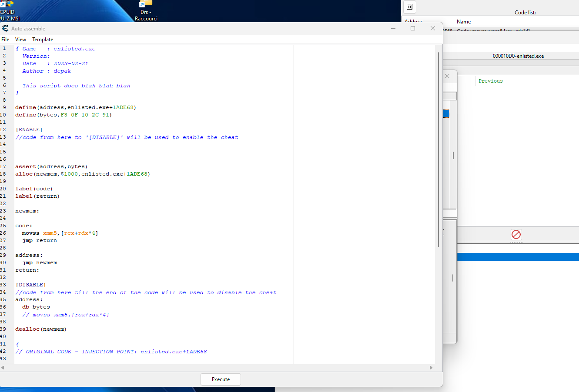579x392 pixels.
Task: Open the View menu
Action: [x=20, y=40]
